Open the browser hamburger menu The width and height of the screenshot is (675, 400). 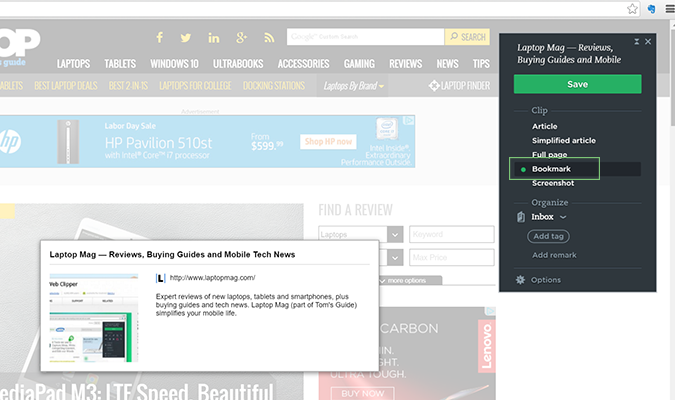pyautogui.click(x=670, y=9)
